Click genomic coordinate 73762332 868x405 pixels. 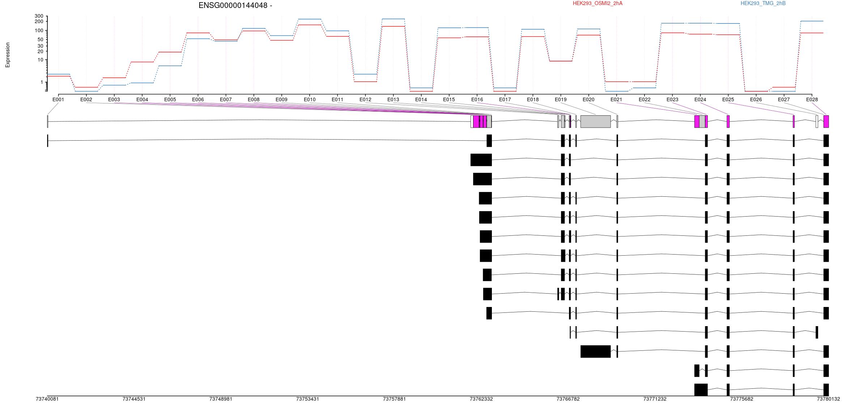(x=481, y=399)
